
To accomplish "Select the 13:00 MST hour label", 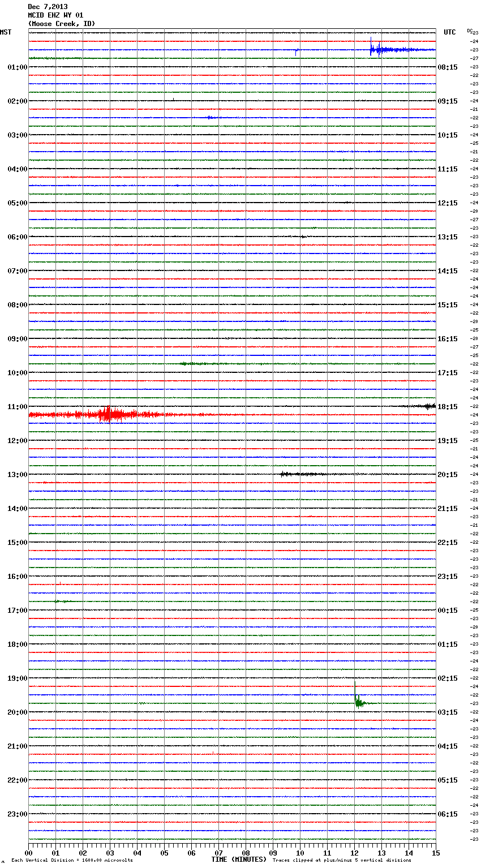I will coord(18,475).
